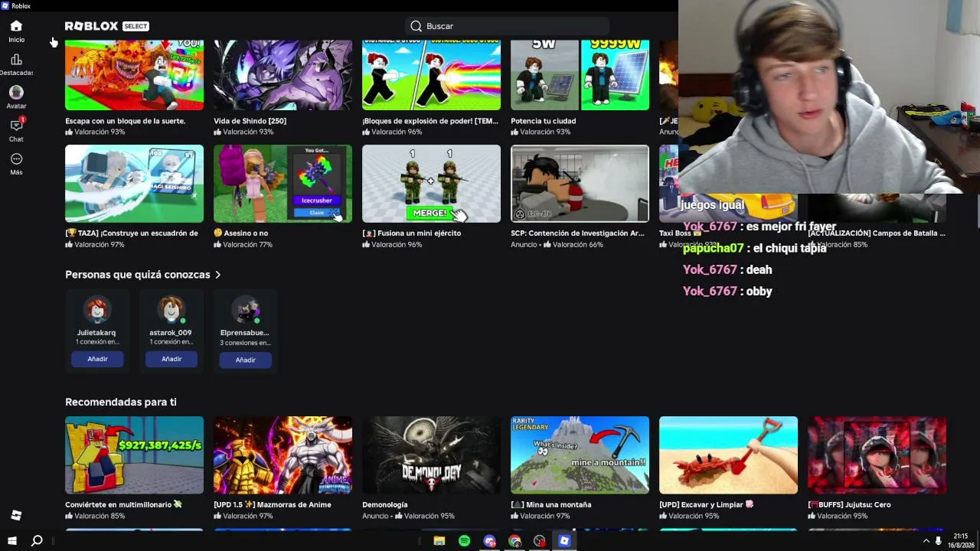The width and height of the screenshot is (980, 551).
Task: Click the 'Recomendadas para ti' heading
Action: [121, 402]
